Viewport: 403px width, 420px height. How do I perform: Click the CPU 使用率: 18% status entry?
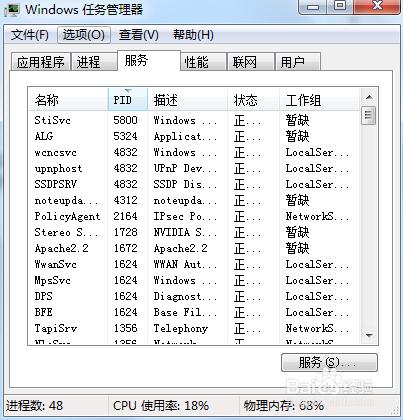(x=161, y=406)
